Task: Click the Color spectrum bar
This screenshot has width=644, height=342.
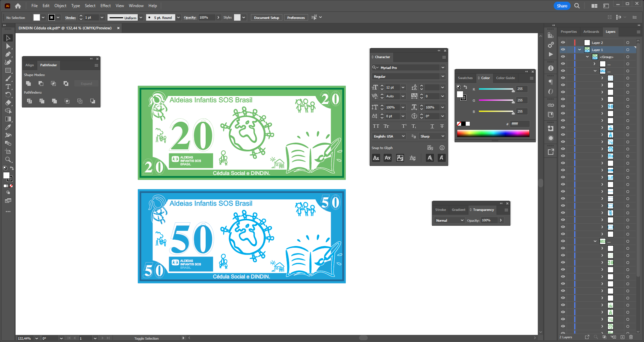Action: coord(493,133)
